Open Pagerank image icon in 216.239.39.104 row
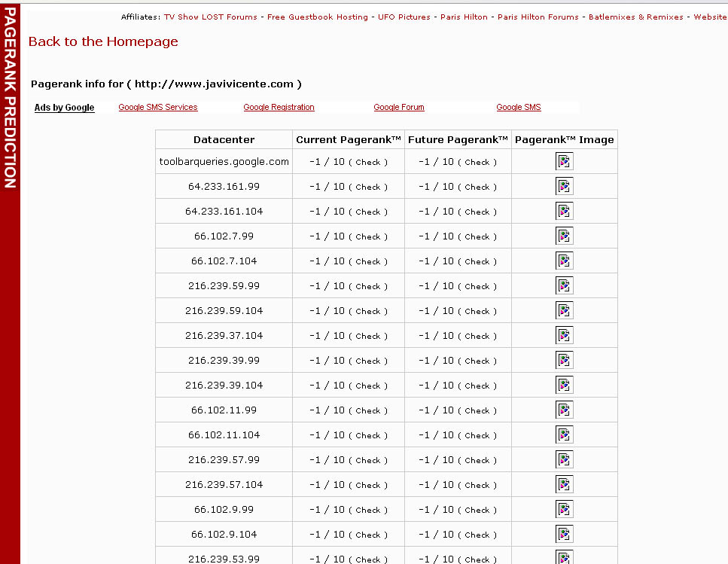Image resolution: width=728 pixels, height=564 pixels. tap(564, 386)
